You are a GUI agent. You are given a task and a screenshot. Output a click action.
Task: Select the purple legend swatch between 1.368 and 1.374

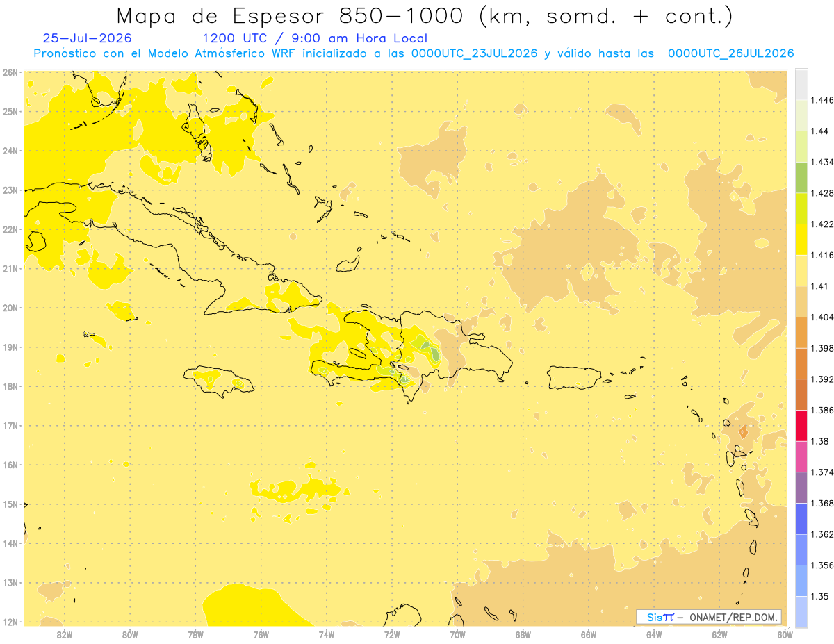[x=801, y=487]
